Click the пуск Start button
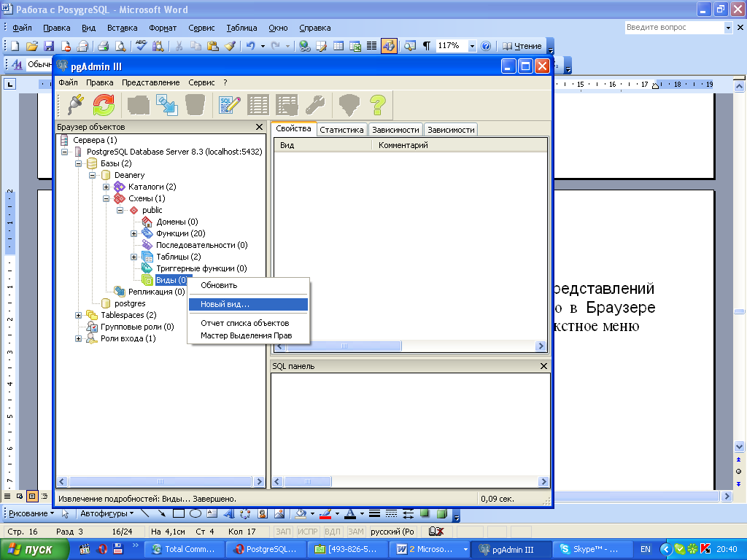Image resolution: width=747 pixels, height=560 pixels. tap(34, 550)
